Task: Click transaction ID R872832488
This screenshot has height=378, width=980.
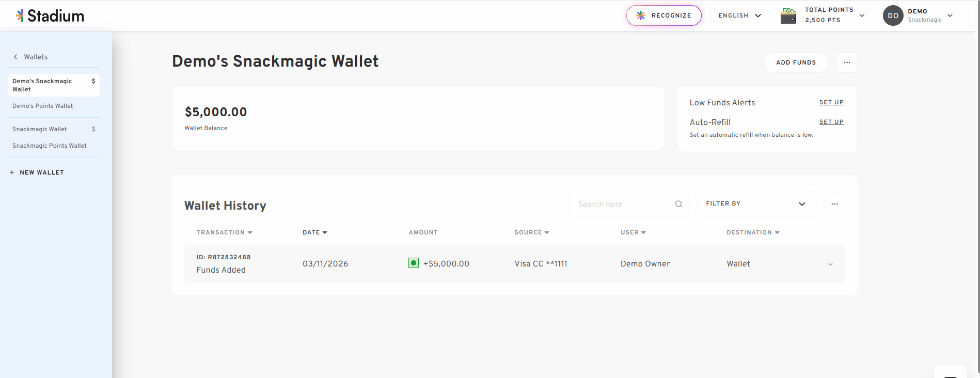Action: point(224,257)
